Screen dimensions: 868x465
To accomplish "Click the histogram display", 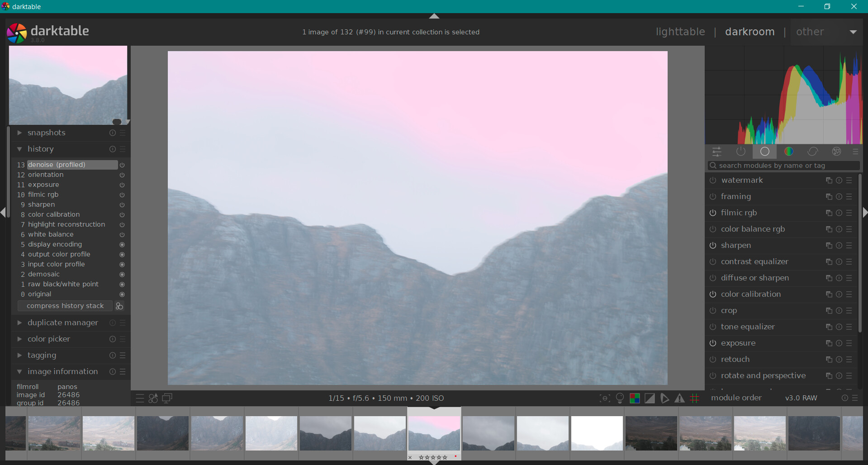I will (x=783, y=95).
